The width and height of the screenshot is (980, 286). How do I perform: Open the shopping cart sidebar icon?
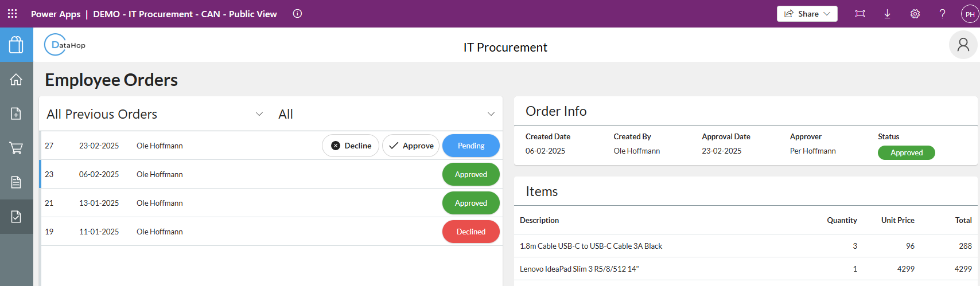click(16, 148)
